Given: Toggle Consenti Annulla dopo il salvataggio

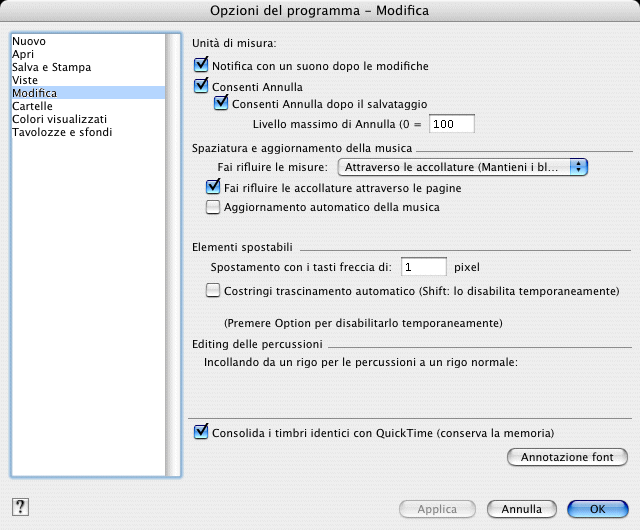Looking at the screenshot, I should (222, 103).
